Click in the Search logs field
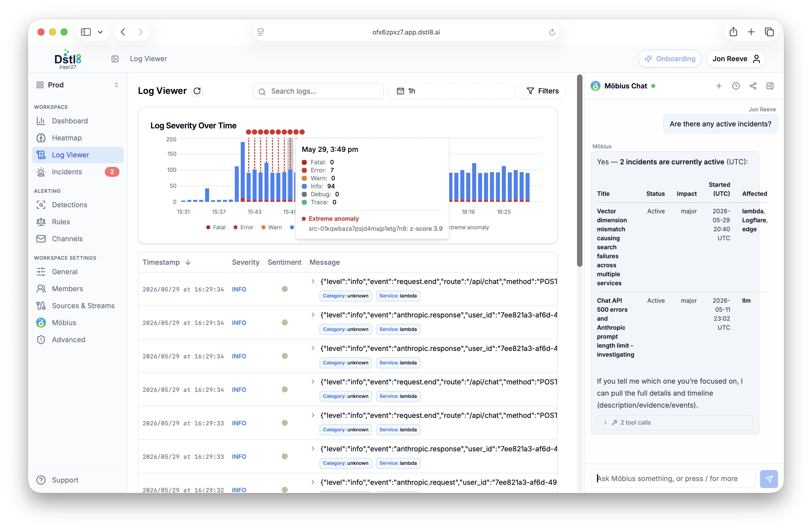 point(318,91)
